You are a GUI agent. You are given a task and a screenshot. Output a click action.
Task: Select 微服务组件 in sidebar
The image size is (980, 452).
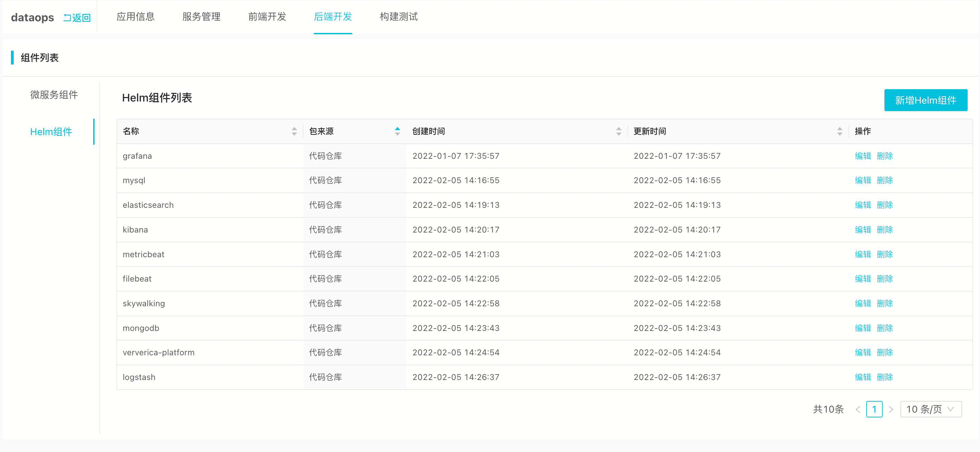(x=54, y=95)
